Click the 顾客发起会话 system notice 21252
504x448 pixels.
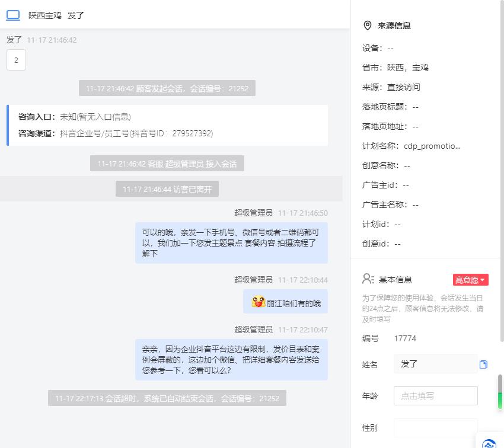(x=167, y=88)
